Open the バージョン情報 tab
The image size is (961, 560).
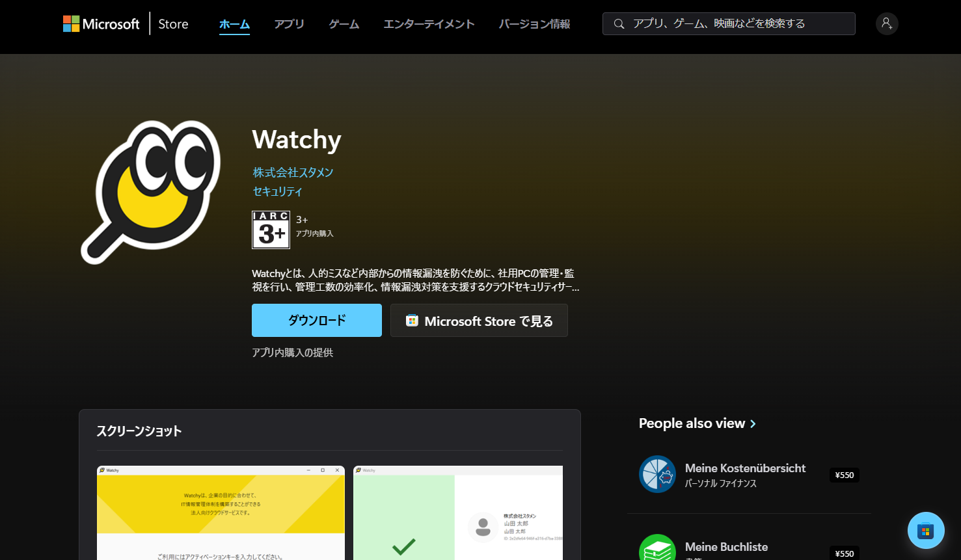534,24
